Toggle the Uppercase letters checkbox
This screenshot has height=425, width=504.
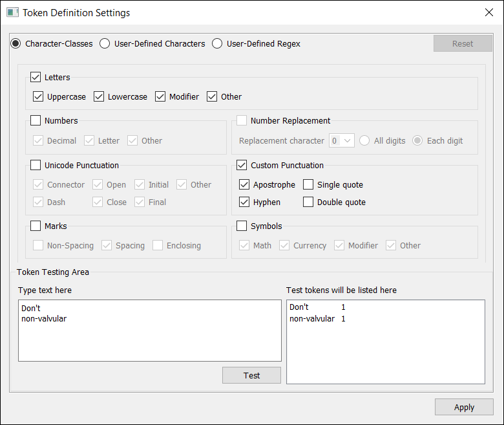pos(38,97)
